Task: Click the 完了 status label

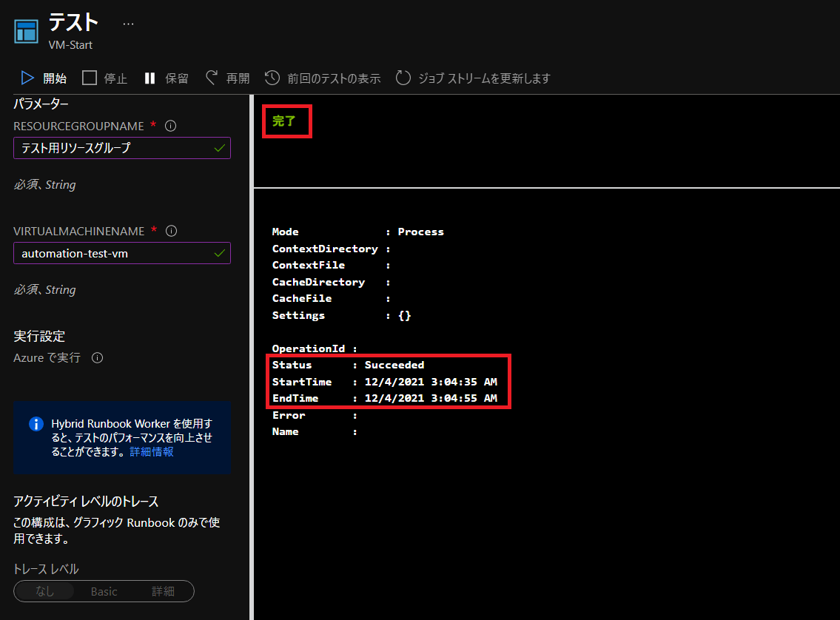Action: 284,121
